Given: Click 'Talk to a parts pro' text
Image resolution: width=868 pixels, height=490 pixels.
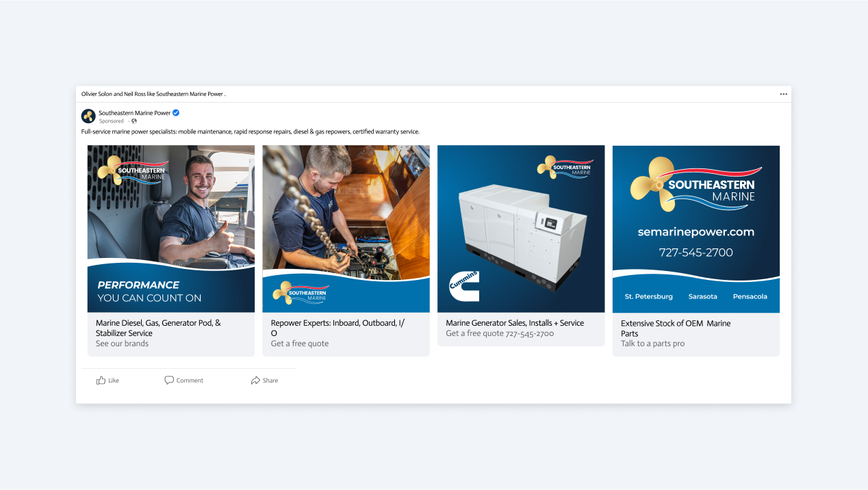Looking at the screenshot, I should [652, 344].
